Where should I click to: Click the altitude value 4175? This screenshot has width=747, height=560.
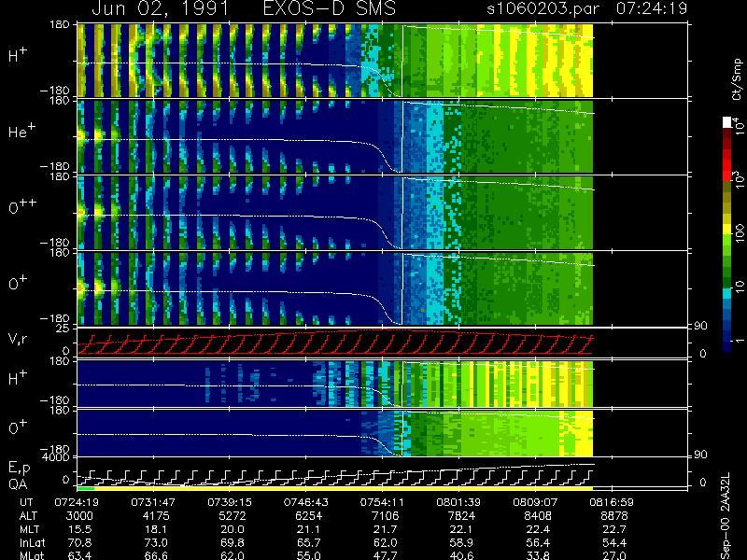pos(156,516)
